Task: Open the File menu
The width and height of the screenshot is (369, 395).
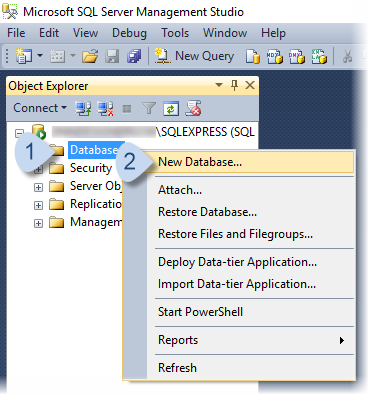Action: tap(16, 33)
